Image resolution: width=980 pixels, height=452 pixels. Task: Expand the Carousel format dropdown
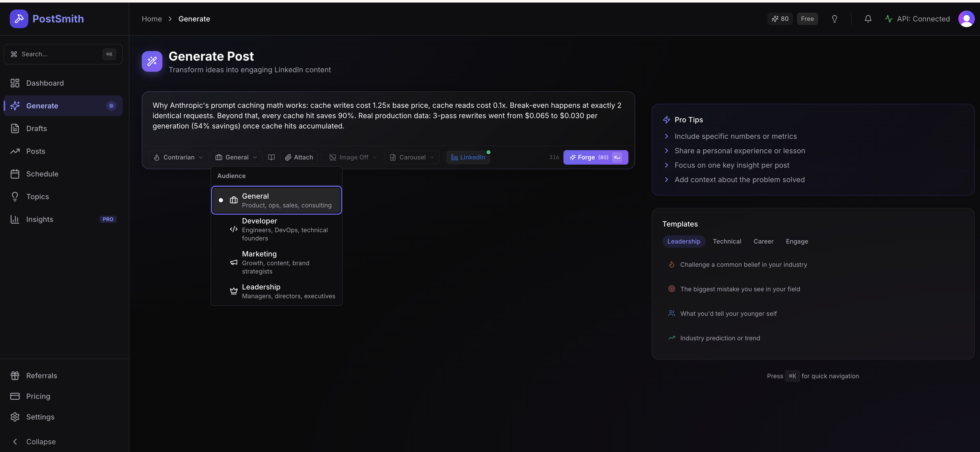coord(412,157)
